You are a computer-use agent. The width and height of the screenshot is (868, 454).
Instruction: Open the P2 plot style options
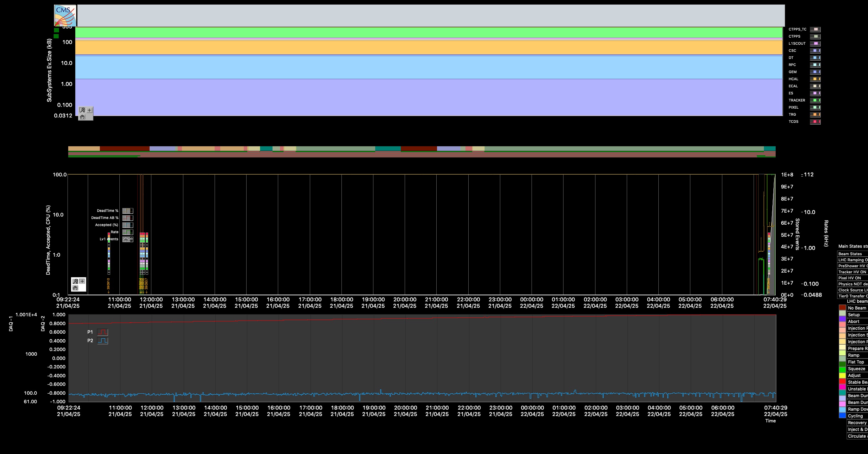(x=103, y=341)
